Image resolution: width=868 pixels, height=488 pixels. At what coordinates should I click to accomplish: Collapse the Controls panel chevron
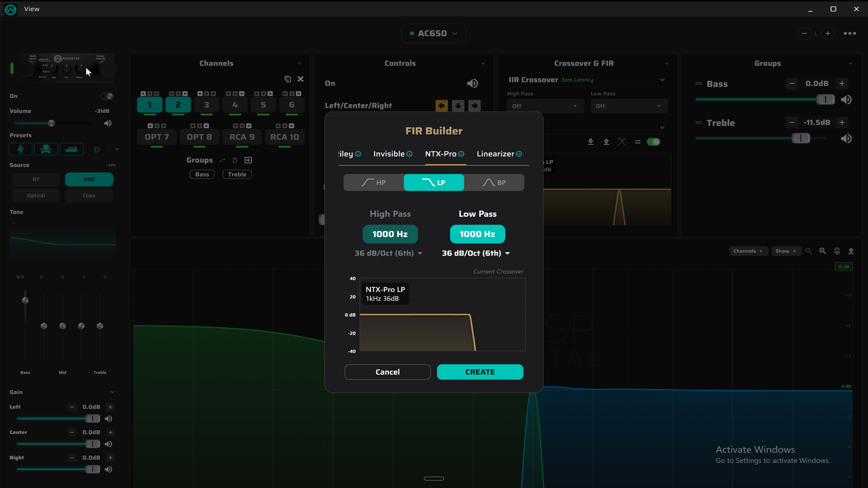pos(483,64)
